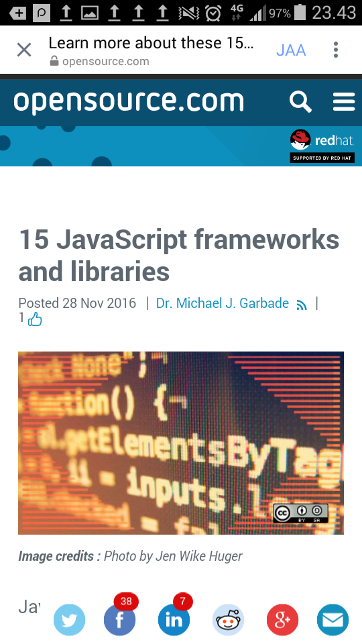362x644 pixels.
Task: Share article on Reddit
Action: 228,620
